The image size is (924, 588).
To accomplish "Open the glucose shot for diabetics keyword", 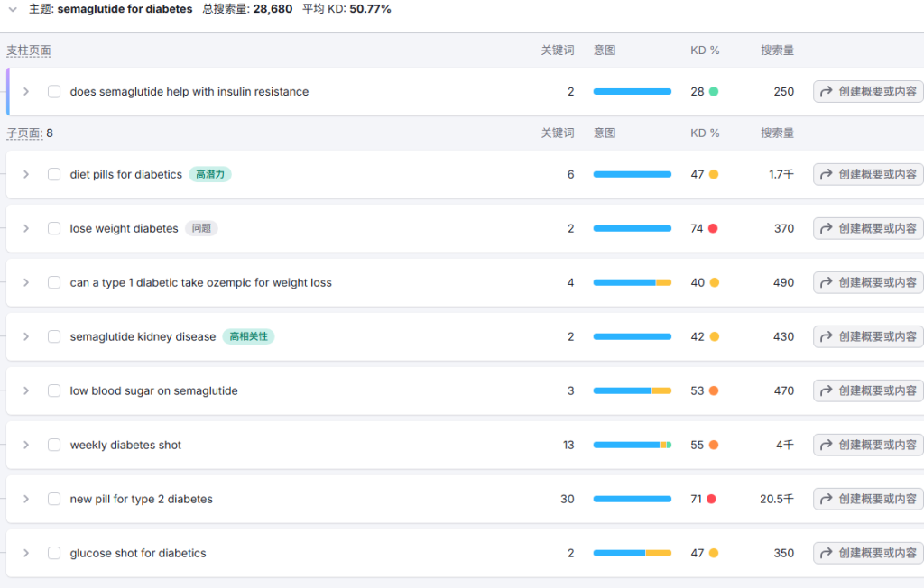I will (x=138, y=553).
